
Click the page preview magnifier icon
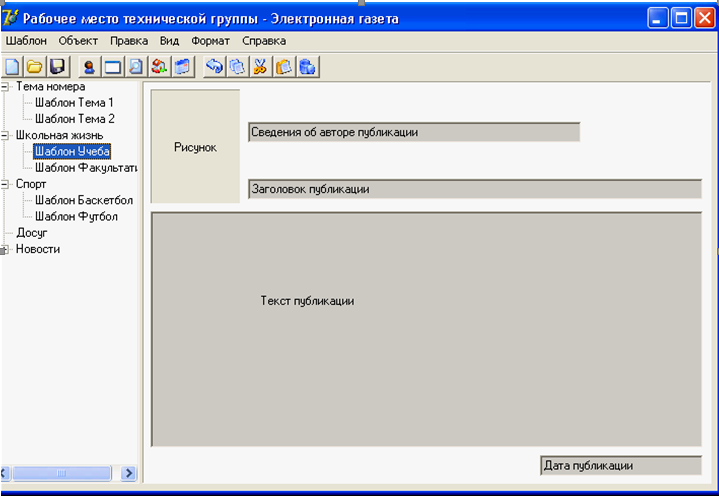point(136,67)
